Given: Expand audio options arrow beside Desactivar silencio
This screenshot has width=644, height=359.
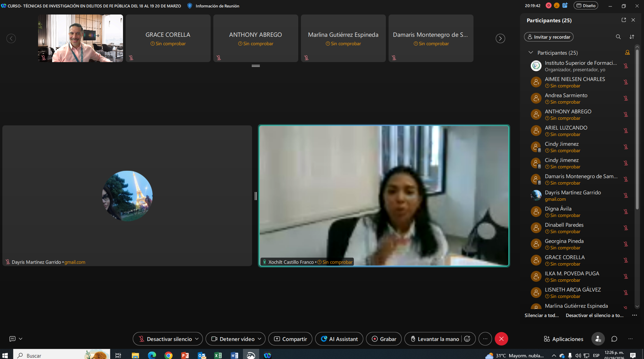Looking at the screenshot, I should [x=197, y=339].
